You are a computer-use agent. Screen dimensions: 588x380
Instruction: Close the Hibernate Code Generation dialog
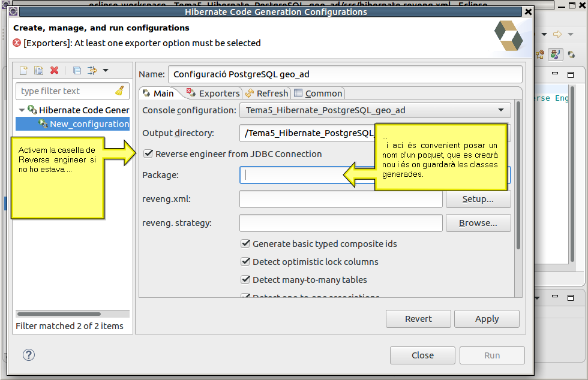click(x=528, y=12)
